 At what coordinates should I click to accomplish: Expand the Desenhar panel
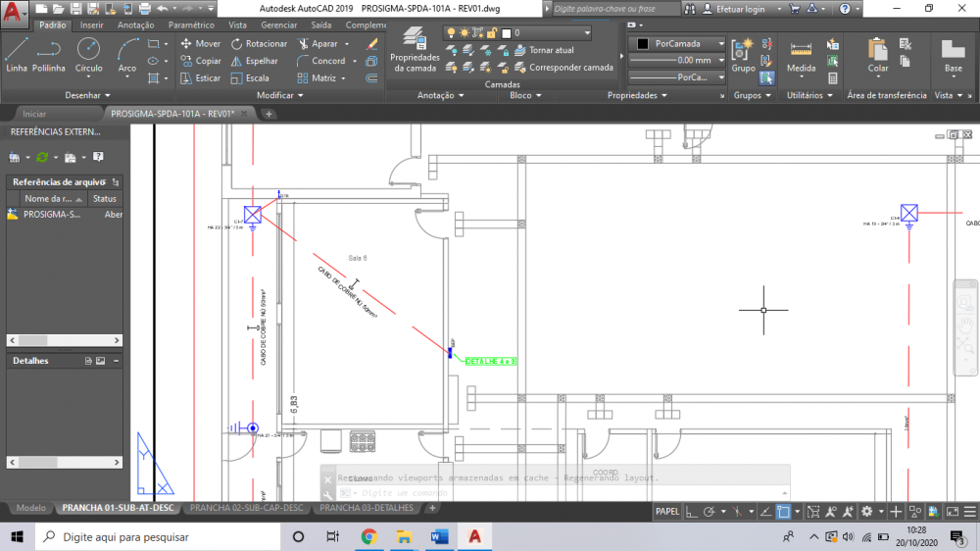point(87,95)
